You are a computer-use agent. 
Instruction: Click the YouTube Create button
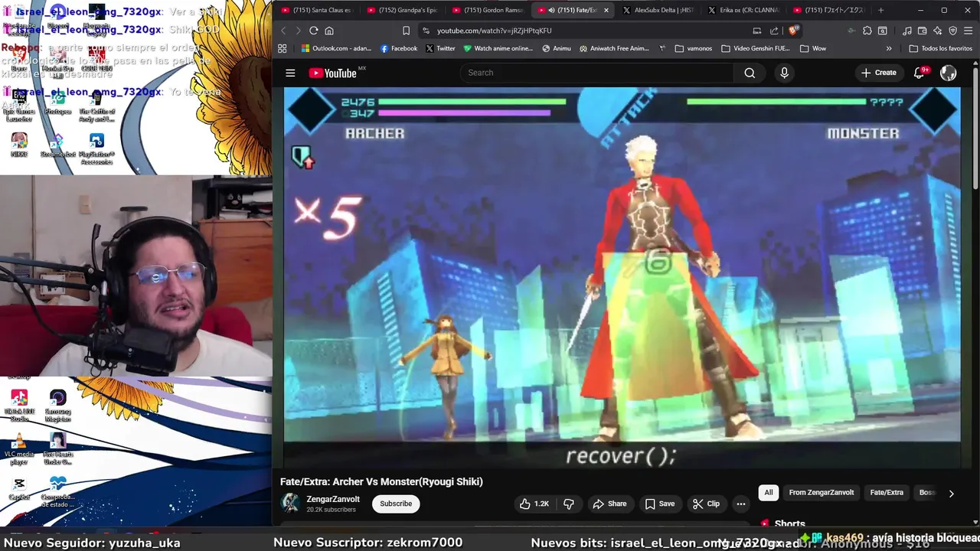click(x=879, y=73)
